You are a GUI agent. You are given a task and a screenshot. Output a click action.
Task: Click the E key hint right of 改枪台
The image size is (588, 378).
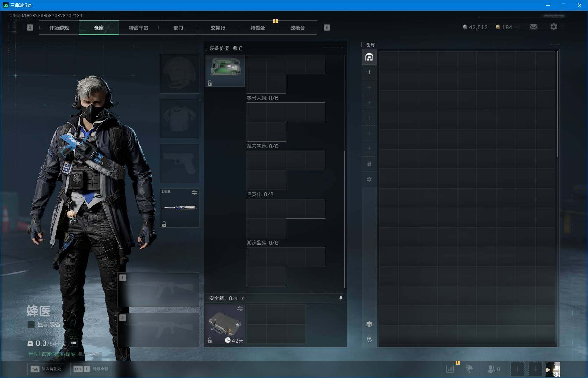click(327, 28)
